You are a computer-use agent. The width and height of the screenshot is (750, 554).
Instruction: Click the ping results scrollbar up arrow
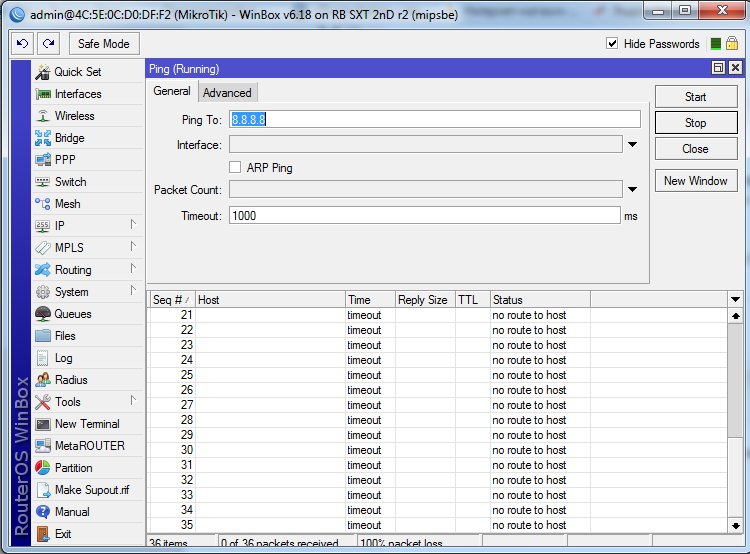tap(735, 316)
